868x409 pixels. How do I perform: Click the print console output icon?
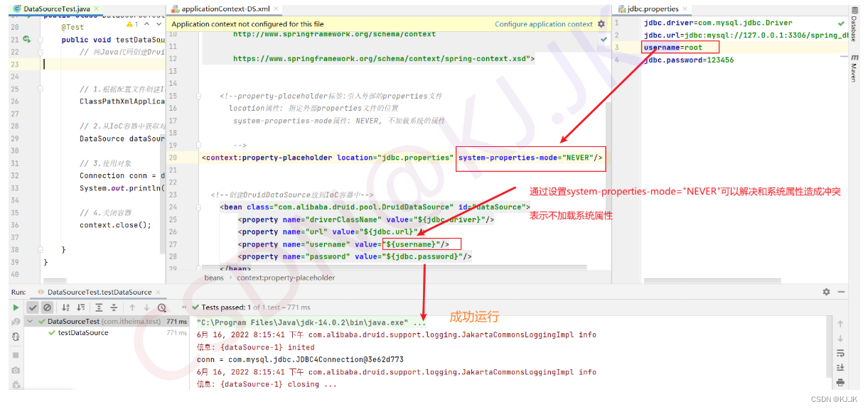click(x=840, y=382)
